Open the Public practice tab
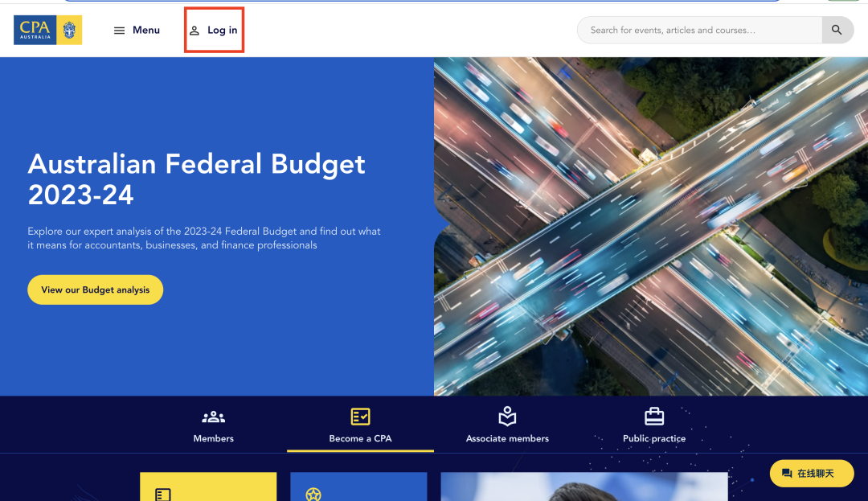 (654, 425)
